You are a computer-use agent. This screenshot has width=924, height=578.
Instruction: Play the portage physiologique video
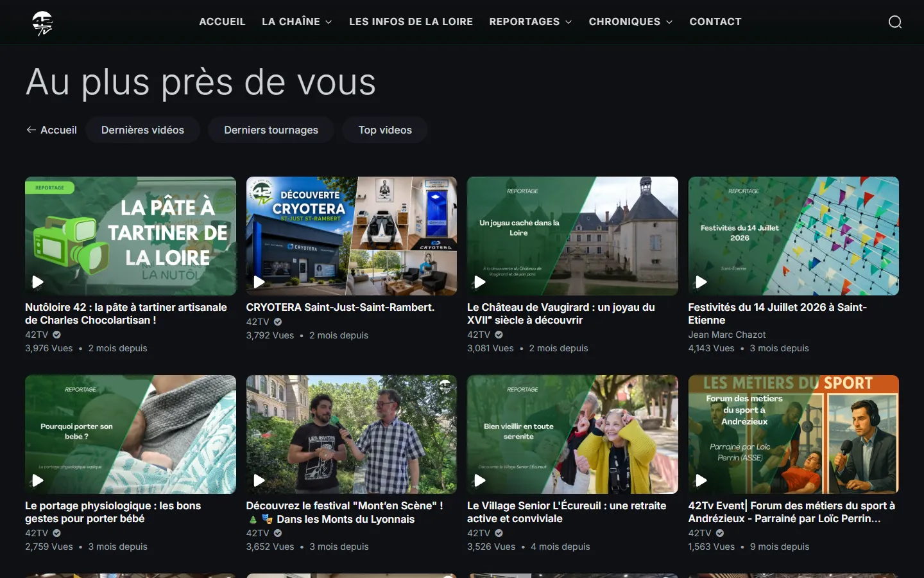tap(38, 480)
